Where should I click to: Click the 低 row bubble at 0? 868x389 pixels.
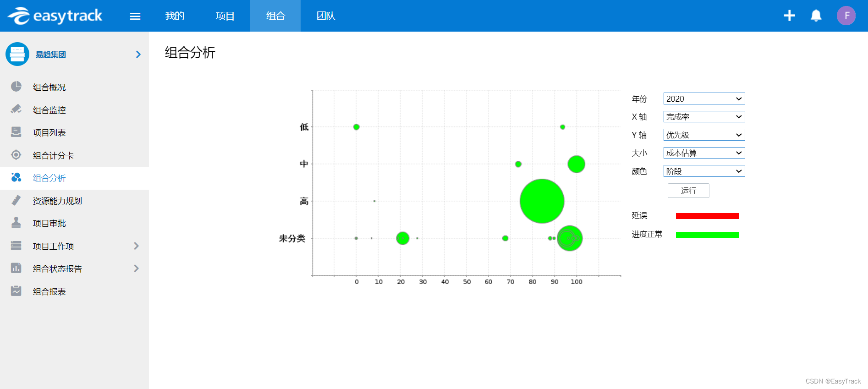tap(356, 127)
